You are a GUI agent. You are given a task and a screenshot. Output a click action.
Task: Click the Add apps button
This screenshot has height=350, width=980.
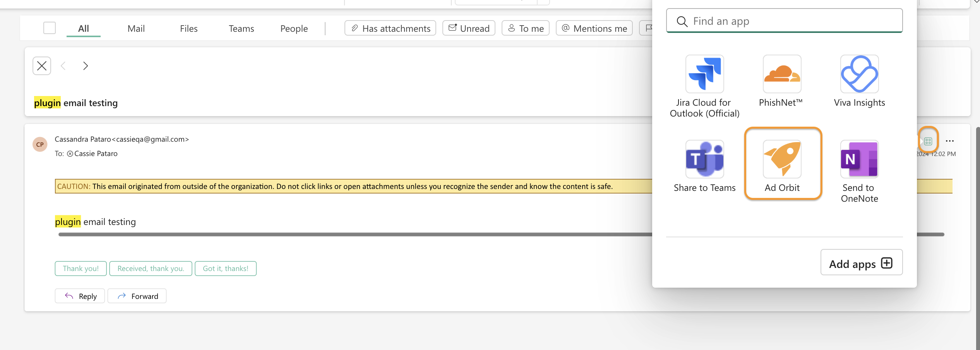tap(862, 262)
